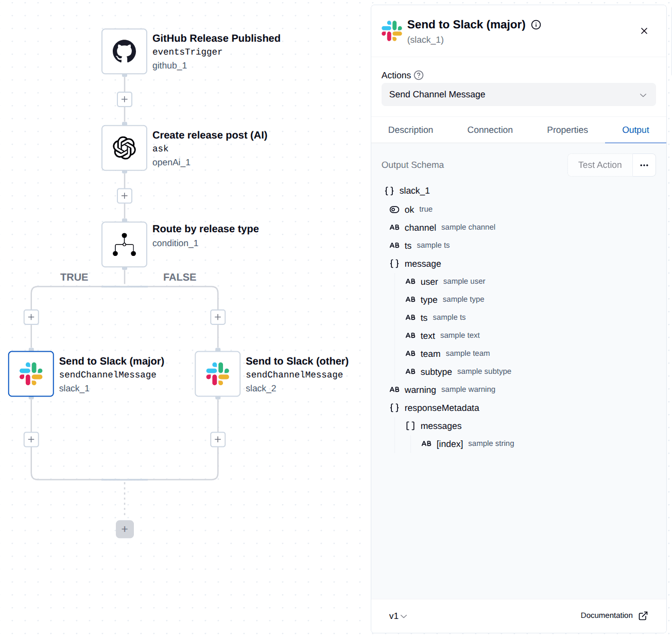The image size is (672, 639).
Task: Select the subtype property under message
Action: 436,372
